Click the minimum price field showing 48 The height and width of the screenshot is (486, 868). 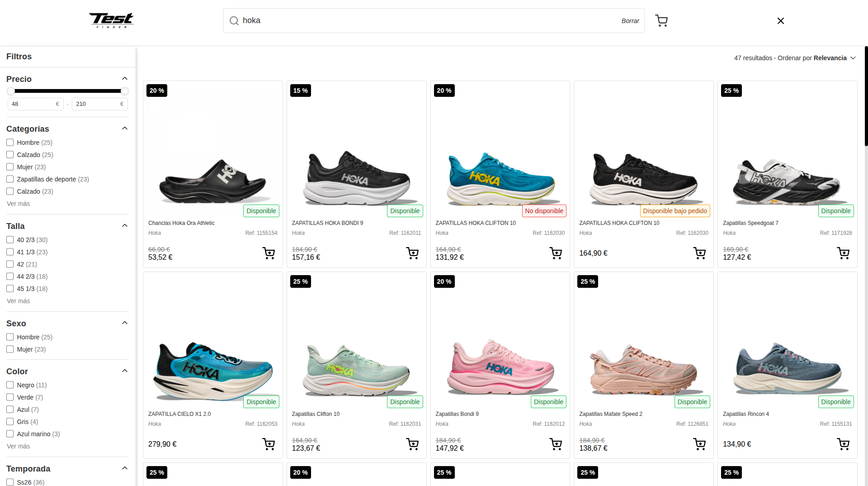pos(35,104)
